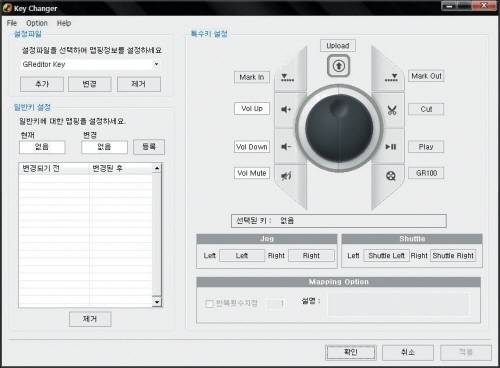Click the black jog dial knob
This screenshot has width=500, height=368.
tap(339, 128)
